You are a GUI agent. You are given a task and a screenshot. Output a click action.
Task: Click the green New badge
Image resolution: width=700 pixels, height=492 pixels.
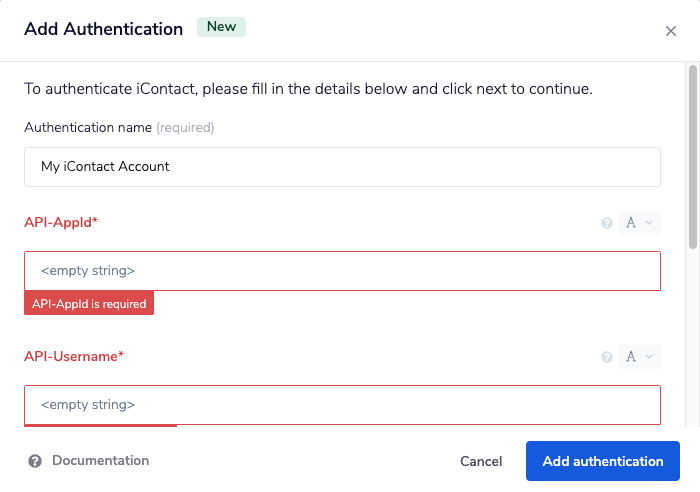[221, 27]
